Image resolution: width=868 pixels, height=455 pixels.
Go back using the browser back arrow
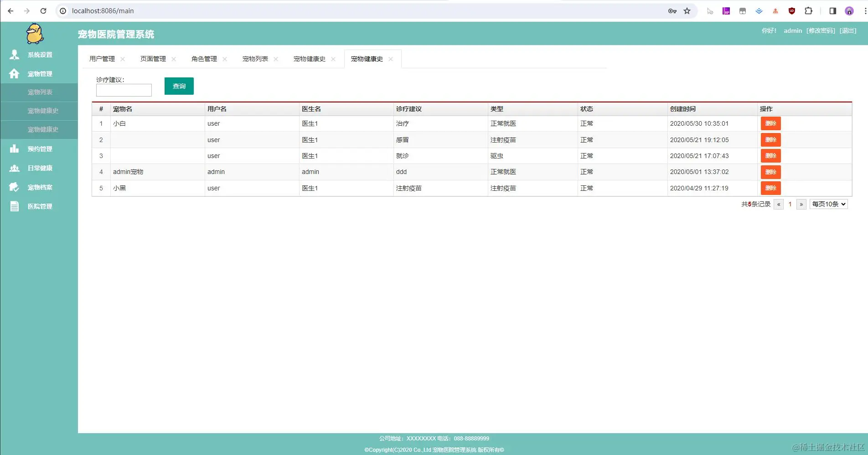pos(10,11)
